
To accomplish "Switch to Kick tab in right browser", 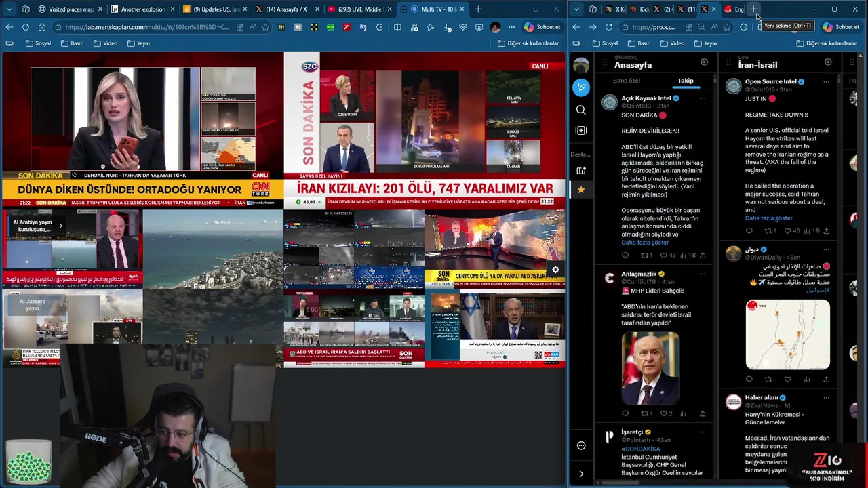I will click(x=640, y=9).
